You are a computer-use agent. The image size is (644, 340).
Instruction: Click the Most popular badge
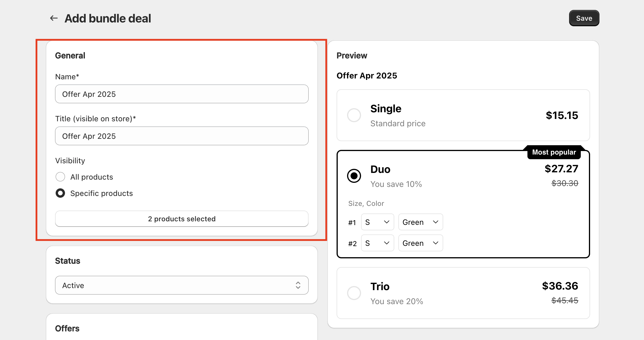pyautogui.click(x=554, y=152)
